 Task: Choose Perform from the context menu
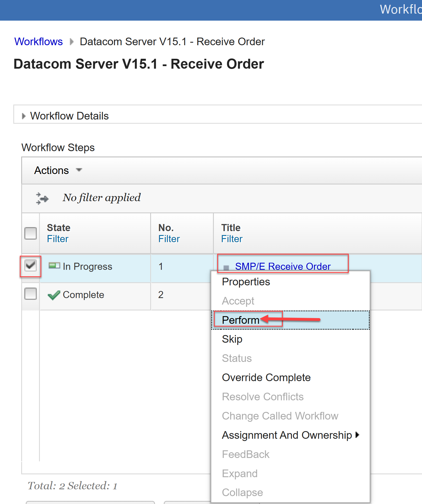tap(240, 320)
